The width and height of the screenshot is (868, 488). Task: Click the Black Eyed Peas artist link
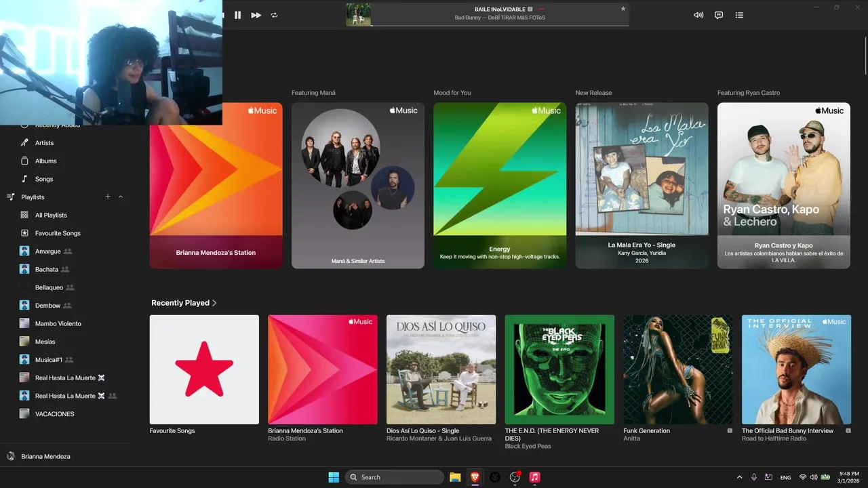[528, 446]
